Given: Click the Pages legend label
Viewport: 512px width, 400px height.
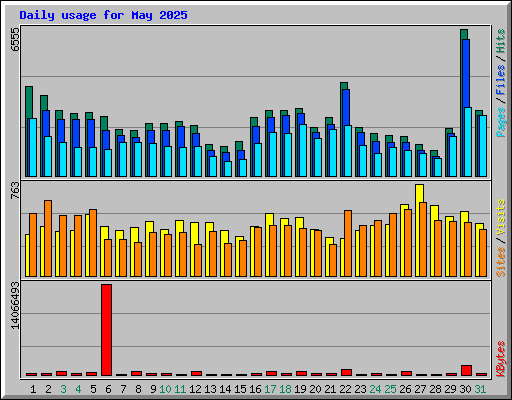Looking at the screenshot, I should 501,122.
